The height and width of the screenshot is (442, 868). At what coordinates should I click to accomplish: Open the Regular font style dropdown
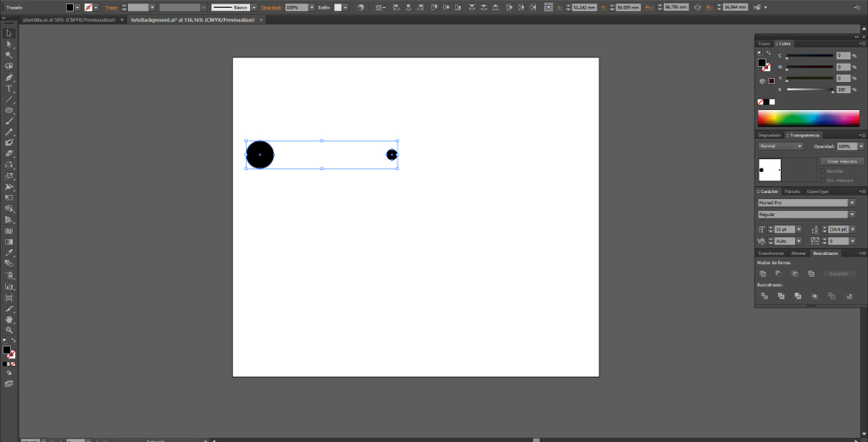pyautogui.click(x=852, y=214)
